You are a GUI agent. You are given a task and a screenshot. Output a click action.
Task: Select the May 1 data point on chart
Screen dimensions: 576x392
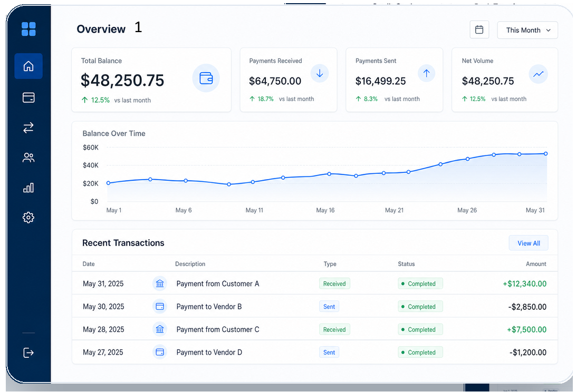click(108, 183)
